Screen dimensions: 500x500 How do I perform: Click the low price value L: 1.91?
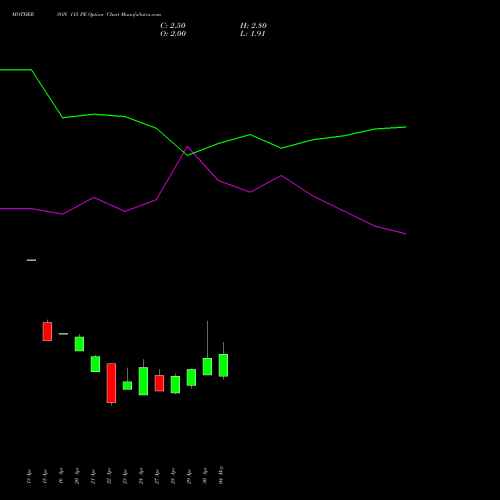(253, 33)
